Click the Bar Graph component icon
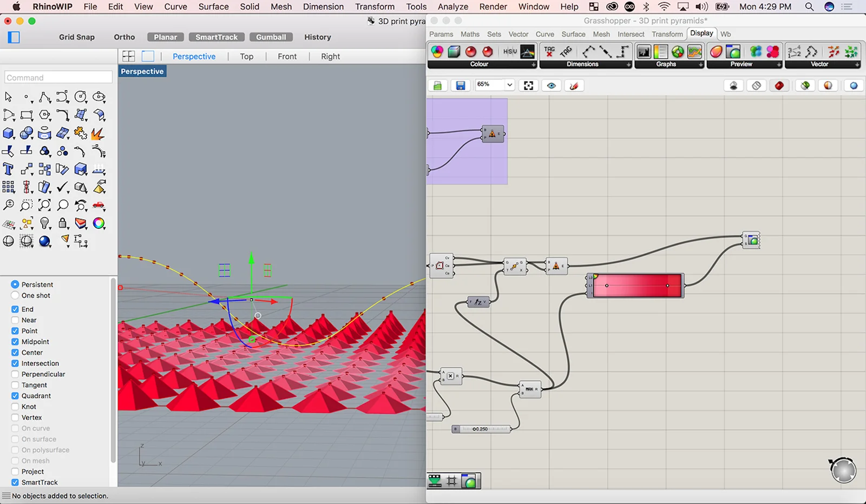 (x=644, y=52)
